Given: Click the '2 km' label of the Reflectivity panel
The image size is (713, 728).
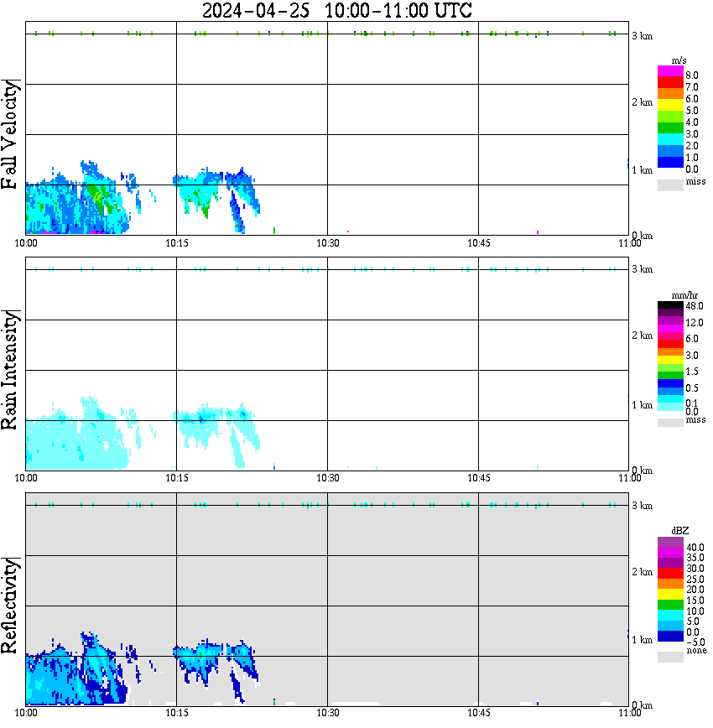Looking at the screenshot, I should 642,572.
